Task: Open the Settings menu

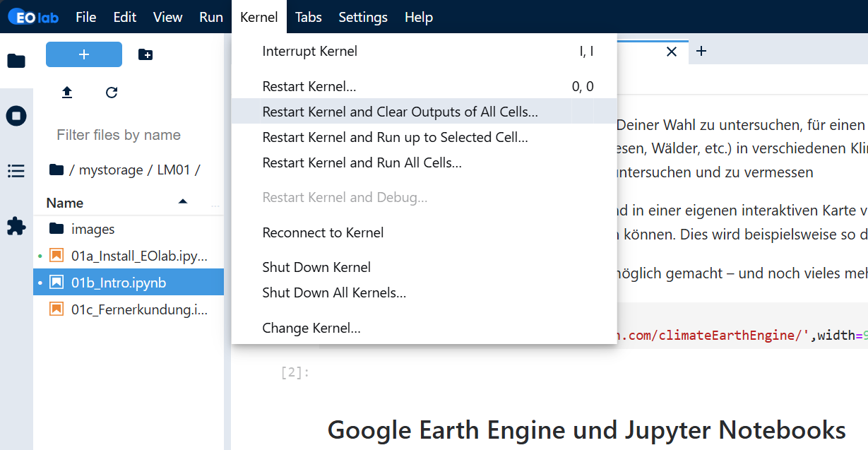Action: (362, 17)
